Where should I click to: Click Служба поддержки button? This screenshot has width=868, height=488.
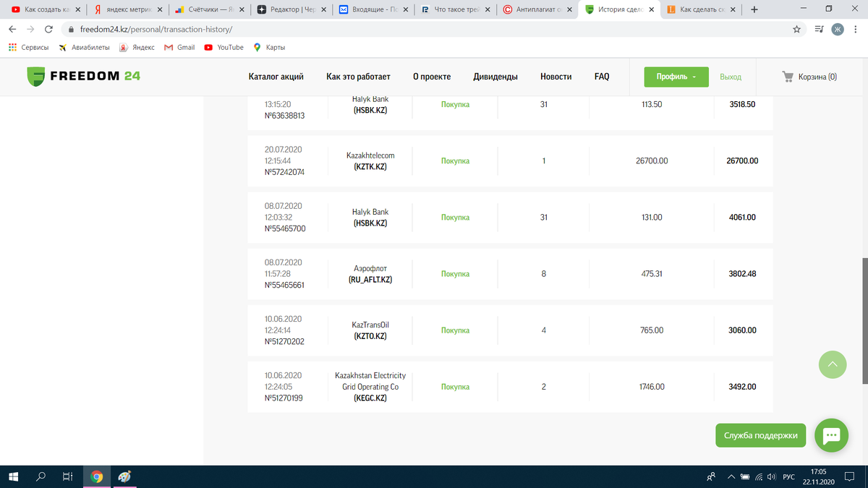[760, 435]
